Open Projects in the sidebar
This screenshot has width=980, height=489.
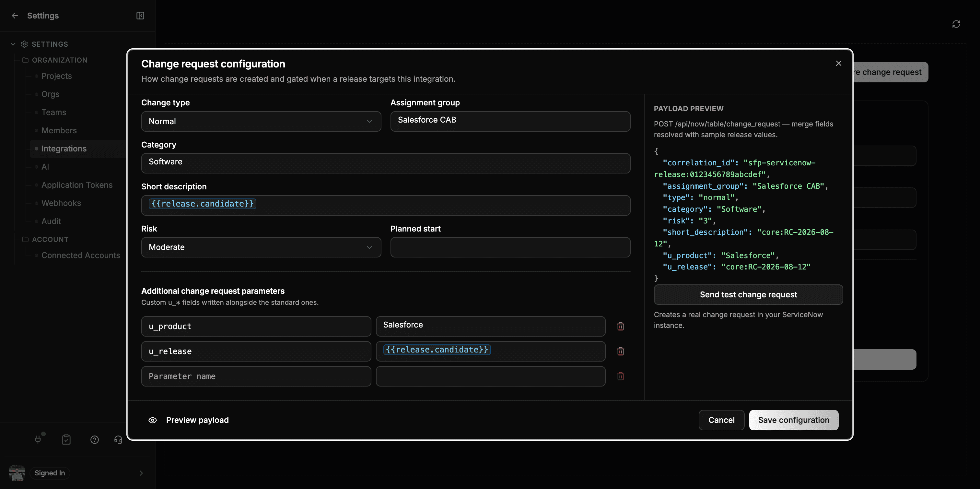(x=56, y=76)
